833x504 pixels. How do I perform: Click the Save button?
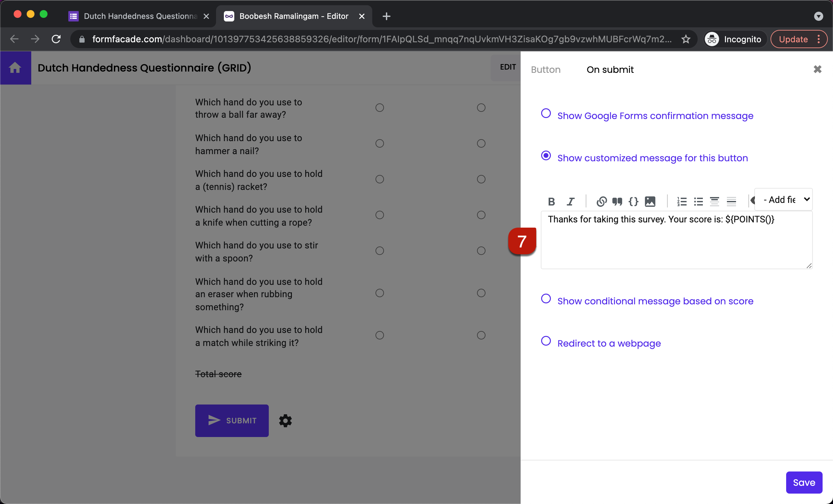click(803, 483)
